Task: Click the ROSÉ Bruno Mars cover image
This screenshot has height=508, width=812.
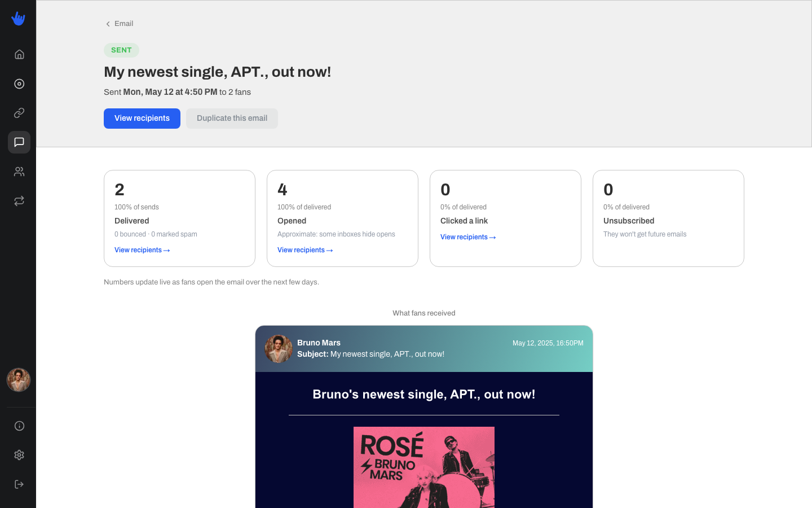Action: (x=424, y=467)
